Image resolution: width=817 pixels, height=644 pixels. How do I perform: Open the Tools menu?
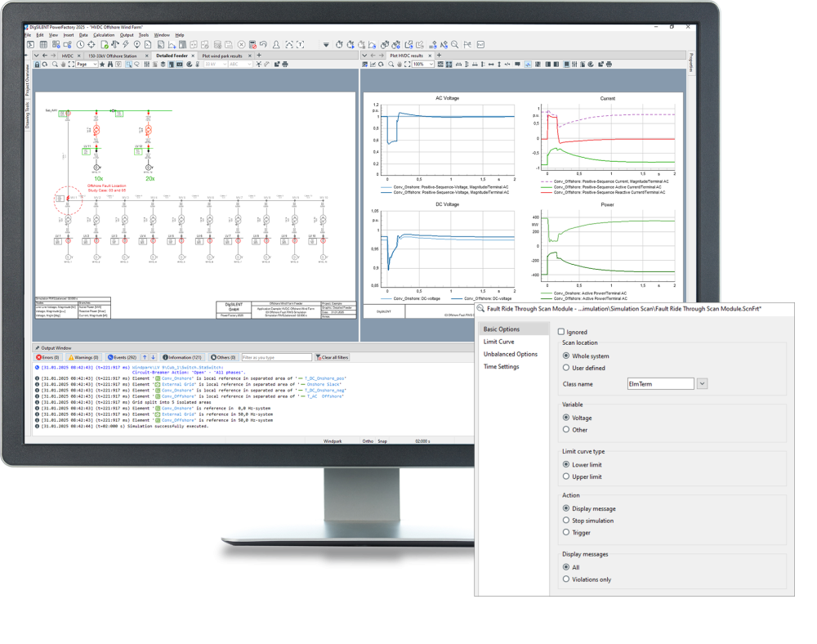144,35
